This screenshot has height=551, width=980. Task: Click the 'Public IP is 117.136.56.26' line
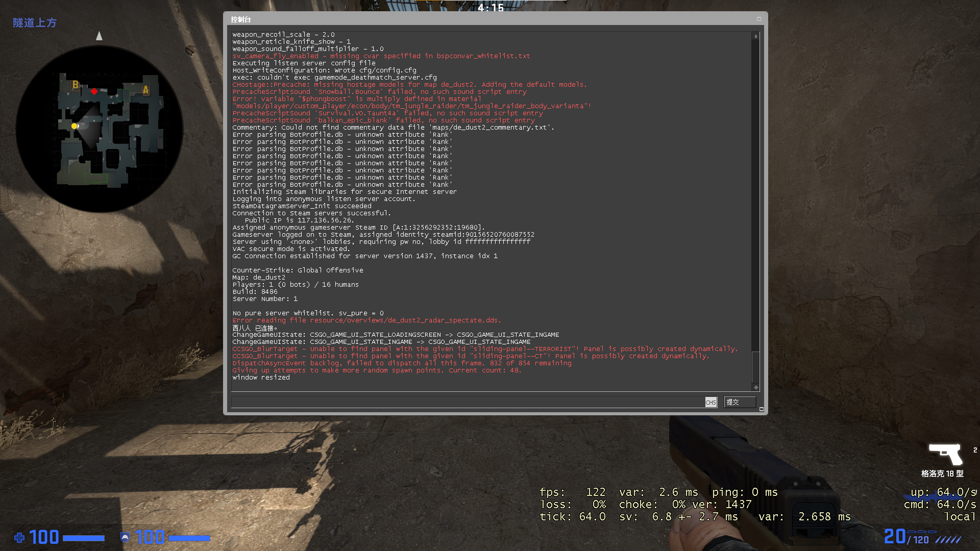pos(299,220)
